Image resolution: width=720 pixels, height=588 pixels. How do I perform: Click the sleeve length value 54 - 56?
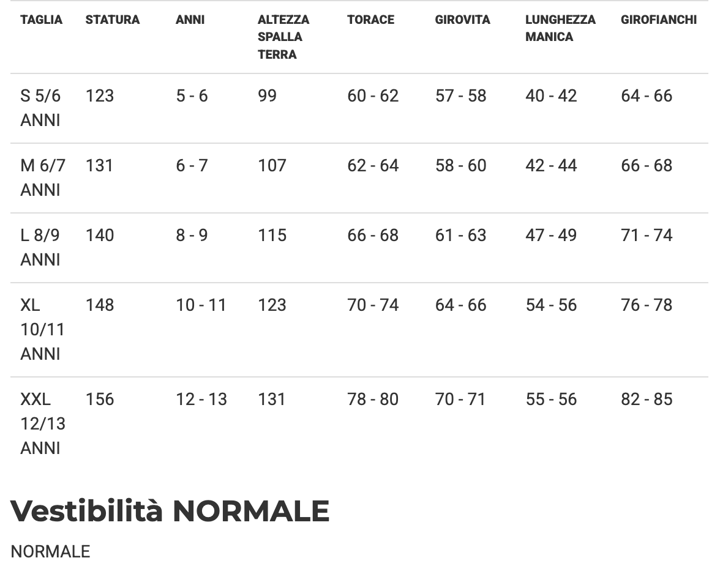[x=551, y=305]
